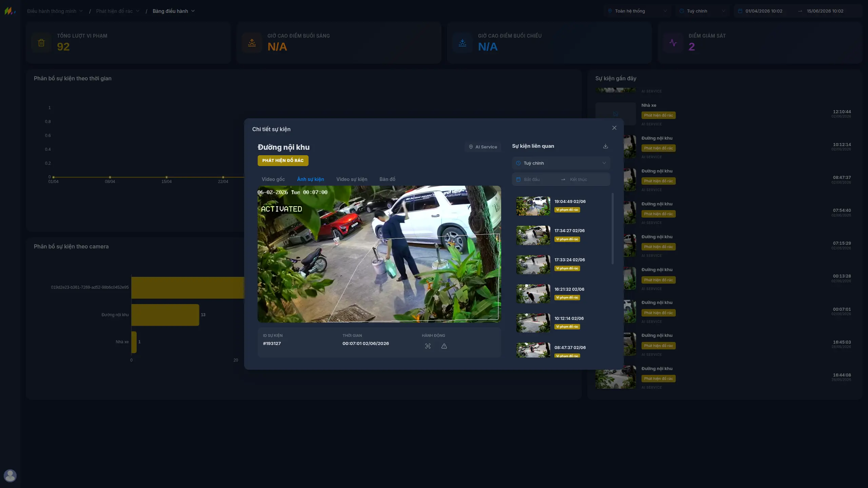The width and height of the screenshot is (868, 488).
Task: Expand the Điều hành thông minh breadcrumb menu
Action: 55,11
